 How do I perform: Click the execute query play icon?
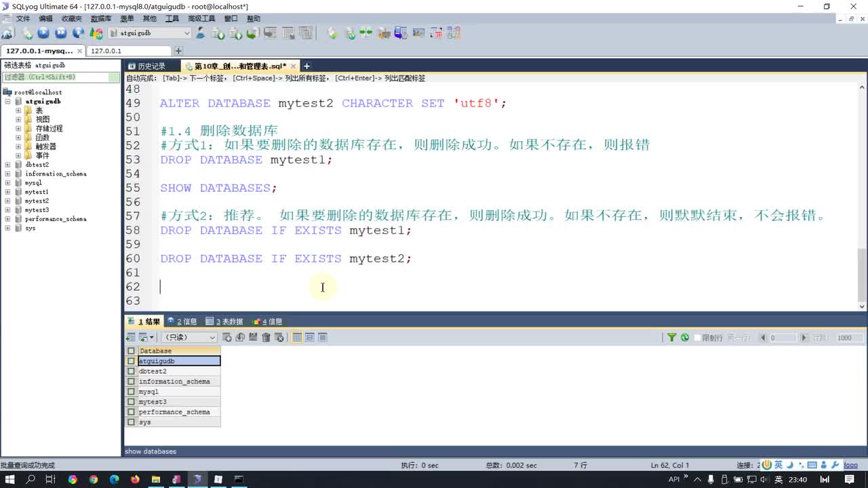point(43,33)
